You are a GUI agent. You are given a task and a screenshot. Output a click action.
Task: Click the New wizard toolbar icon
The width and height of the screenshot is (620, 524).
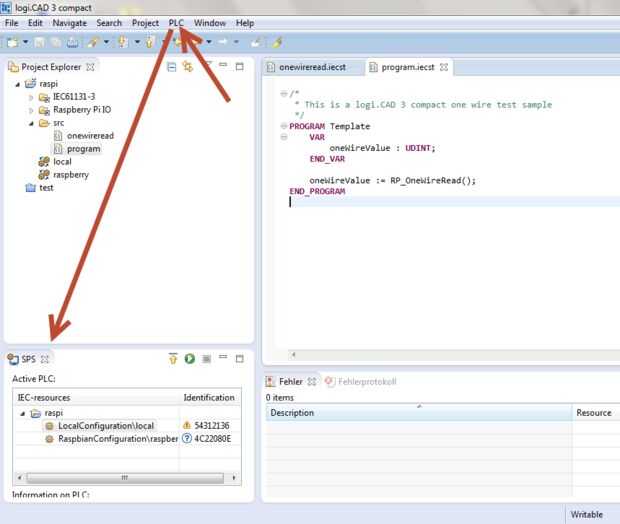13,42
